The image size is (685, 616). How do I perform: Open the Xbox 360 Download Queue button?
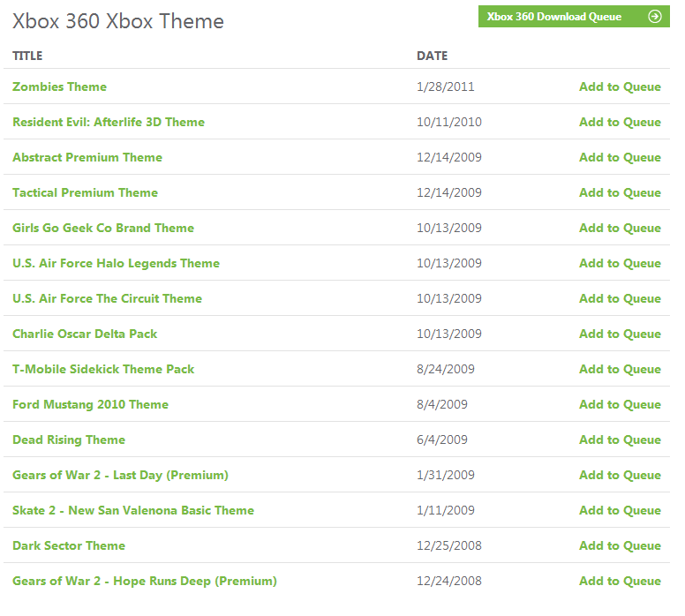tap(574, 17)
